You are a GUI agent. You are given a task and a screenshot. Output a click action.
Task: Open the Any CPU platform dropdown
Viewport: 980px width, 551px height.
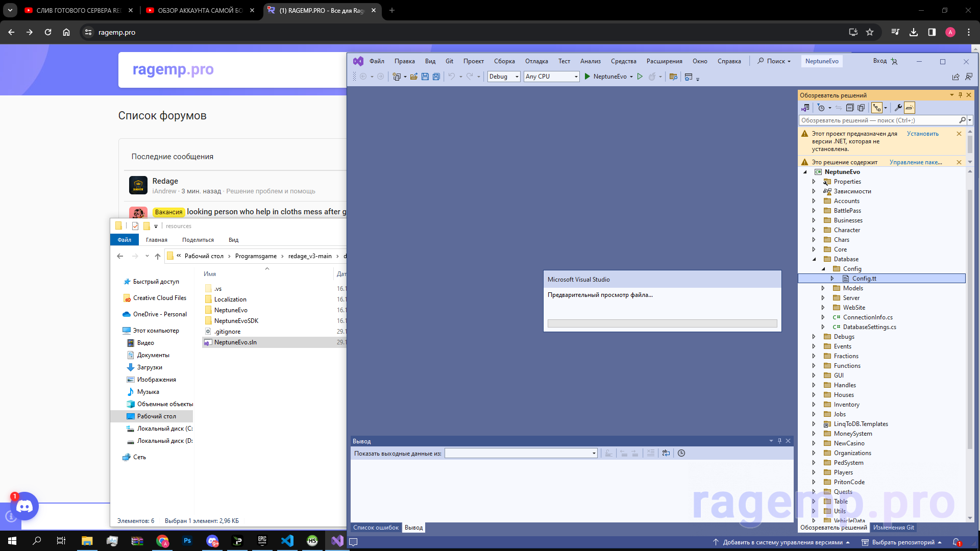click(552, 77)
